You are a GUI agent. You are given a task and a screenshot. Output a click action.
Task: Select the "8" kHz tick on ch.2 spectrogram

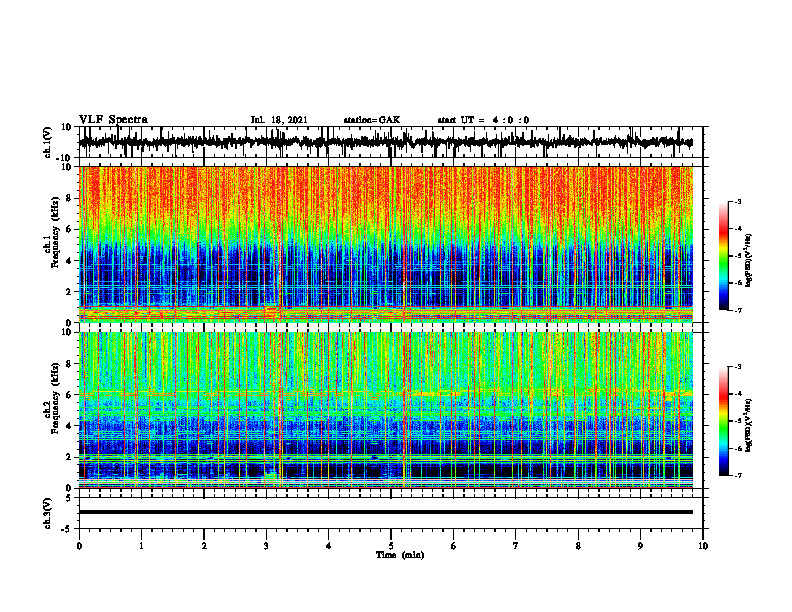click(x=71, y=364)
